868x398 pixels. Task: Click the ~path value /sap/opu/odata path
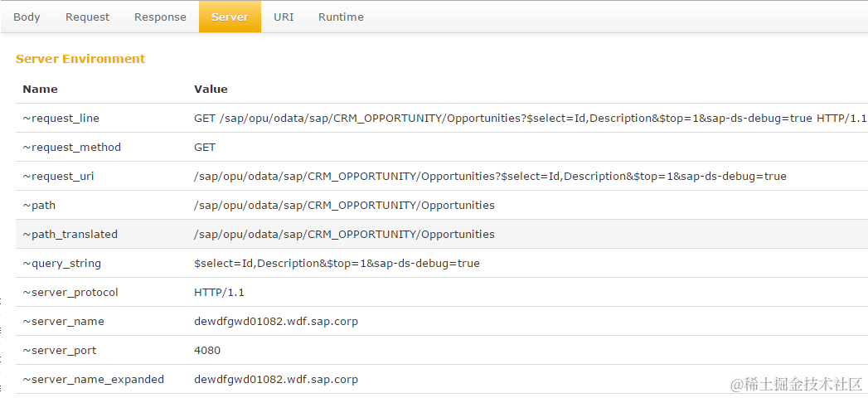[x=344, y=206]
